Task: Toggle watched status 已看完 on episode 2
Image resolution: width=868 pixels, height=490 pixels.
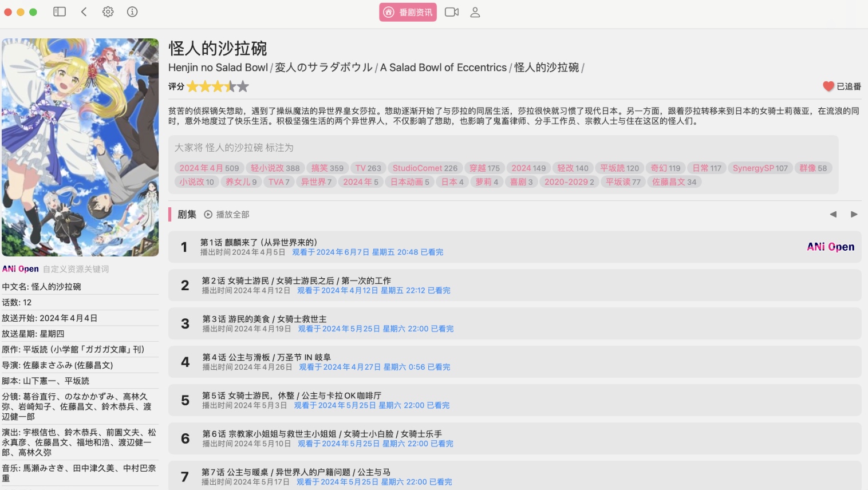Action: 439,291
